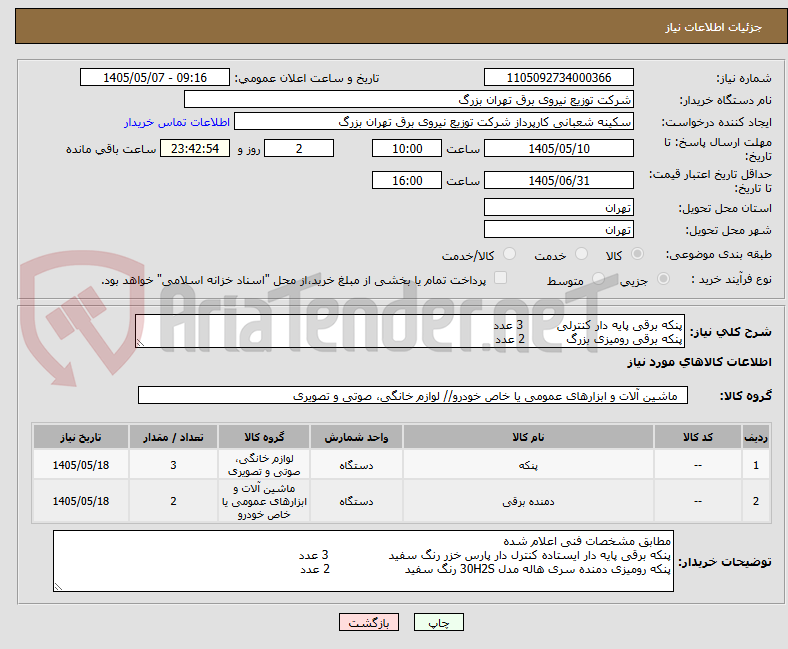The width and height of the screenshot is (788, 649).
Task: Click the دمنده برقی item name cell
Action: point(528,501)
